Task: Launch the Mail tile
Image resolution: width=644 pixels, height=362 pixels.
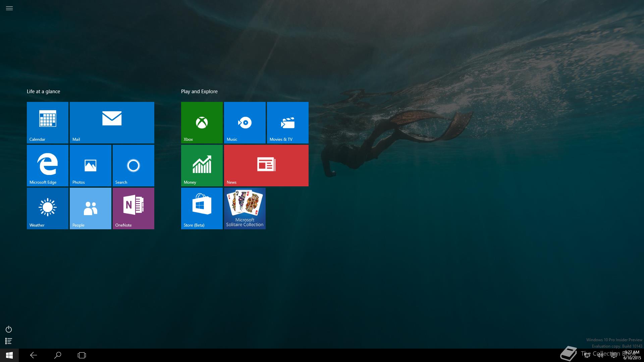Action: pos(112,123)
